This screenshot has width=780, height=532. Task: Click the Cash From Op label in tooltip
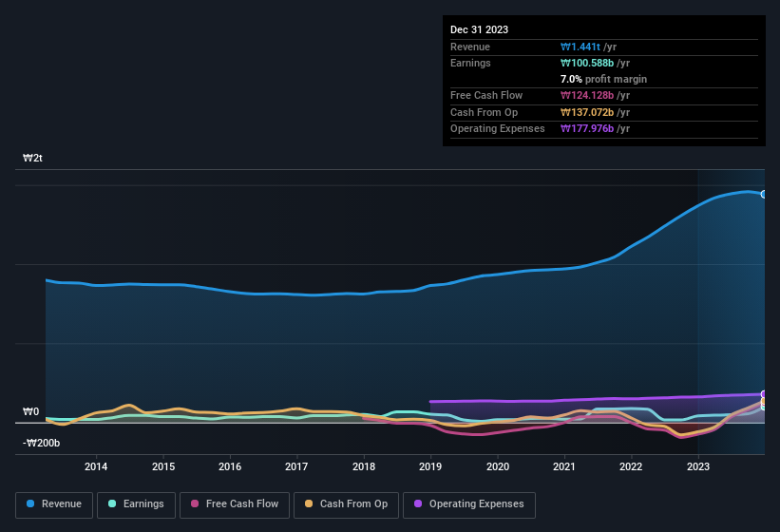pos(484,112)
